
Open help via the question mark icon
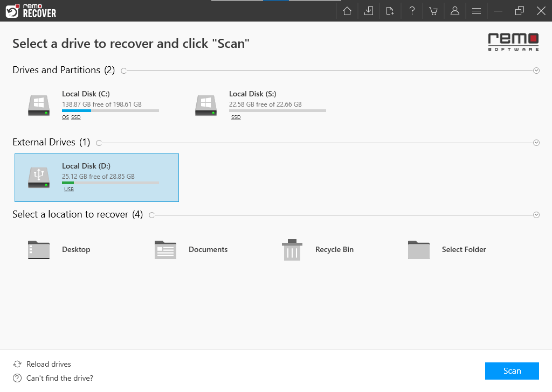(x=412, y=10)
